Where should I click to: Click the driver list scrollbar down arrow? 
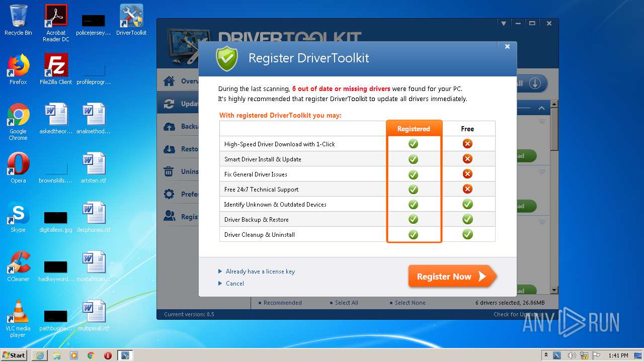554,290
